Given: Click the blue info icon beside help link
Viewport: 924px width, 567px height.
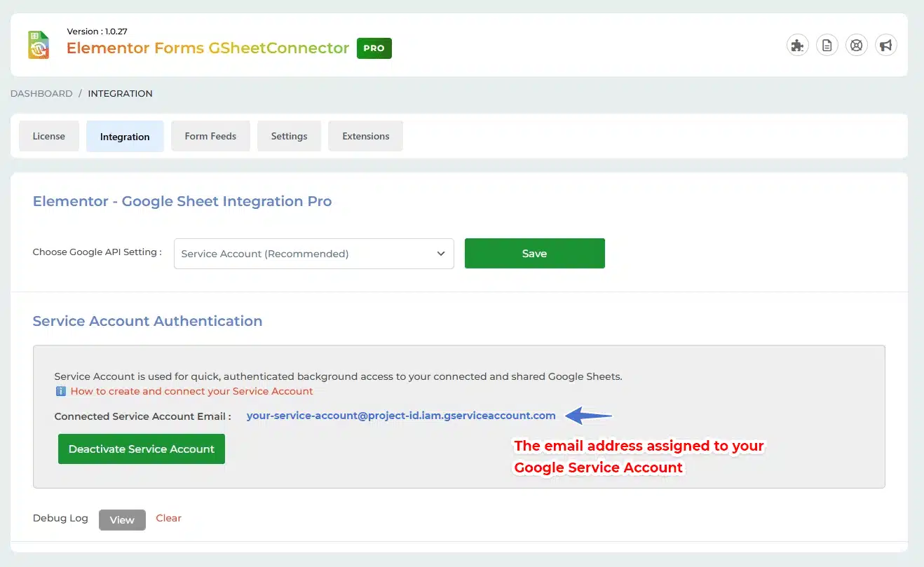Looking at the screenshot, I should [x=61, y=391].
